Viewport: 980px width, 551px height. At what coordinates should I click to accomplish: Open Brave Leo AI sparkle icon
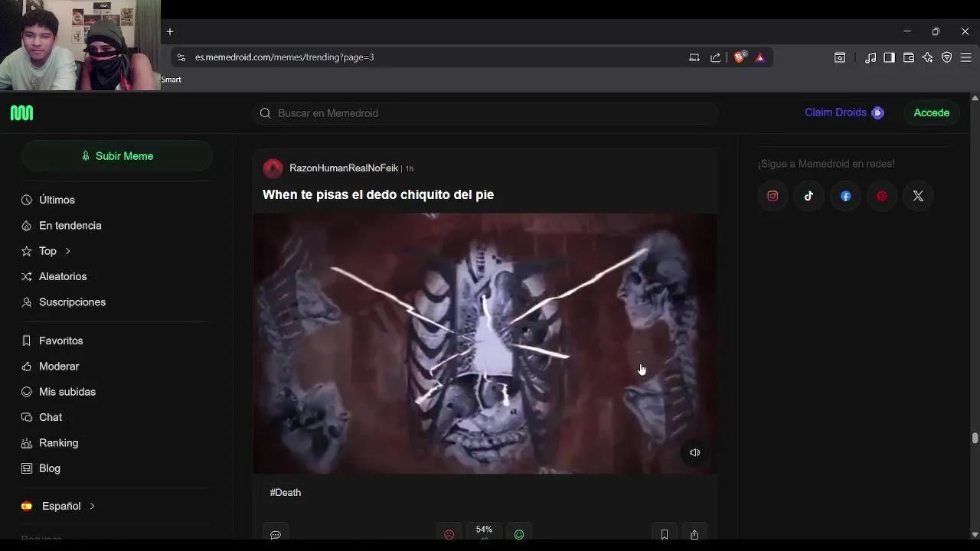(x=928, y=57)
